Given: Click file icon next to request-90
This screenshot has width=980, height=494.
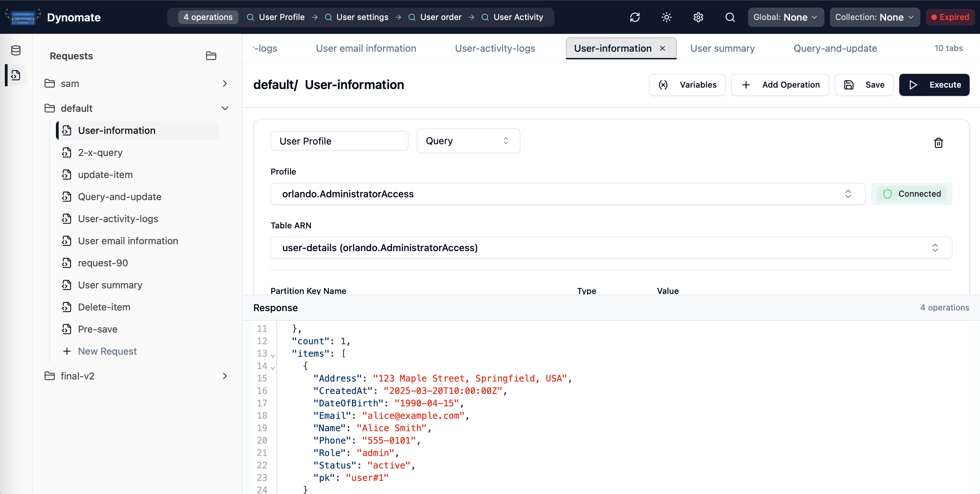Looking at the screenshot, I should (x=67, y=263).
